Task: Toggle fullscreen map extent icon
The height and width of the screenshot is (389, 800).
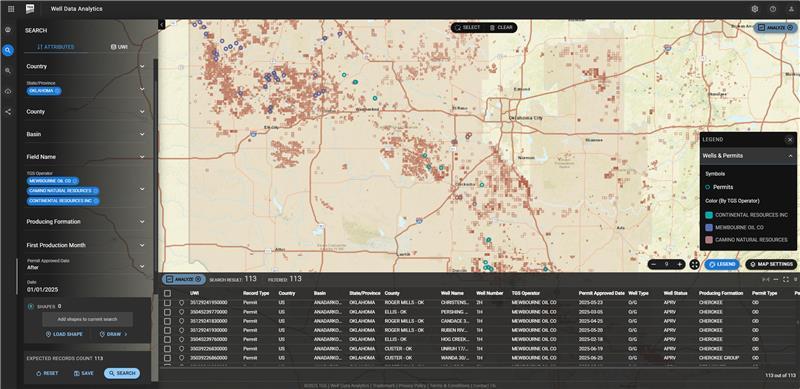Action: coord(694,264)
